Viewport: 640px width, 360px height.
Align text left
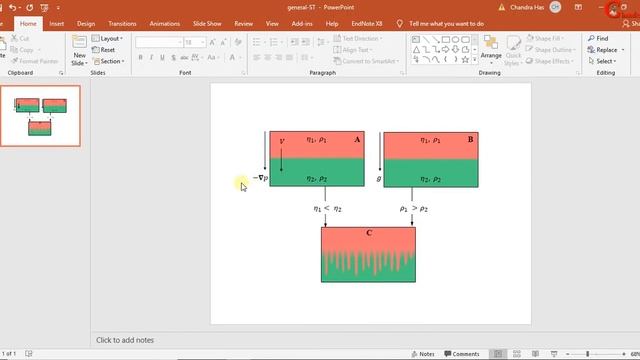[x=256, y=58]
